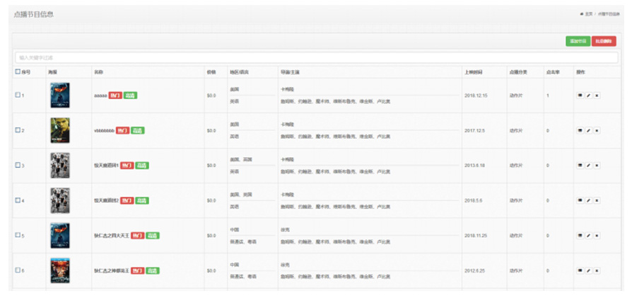Click the 主页 breadcrumb link
Image resolution: width=644 pixels, height=303 pixels.
click(x=588, y=14)
